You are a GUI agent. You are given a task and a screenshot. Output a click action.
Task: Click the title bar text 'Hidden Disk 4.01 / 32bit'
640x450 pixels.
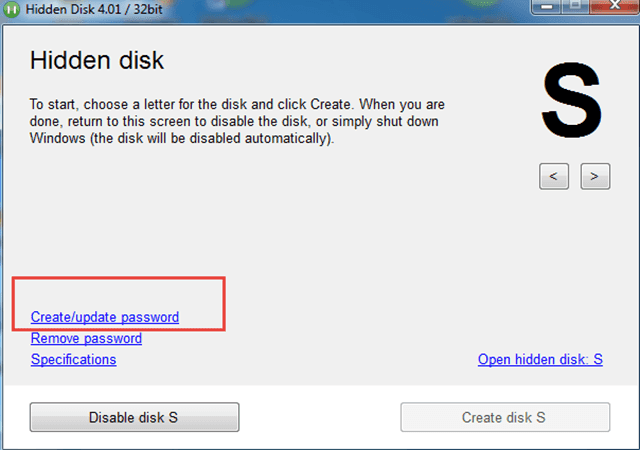pyautogui.click(x=94, y=9)
